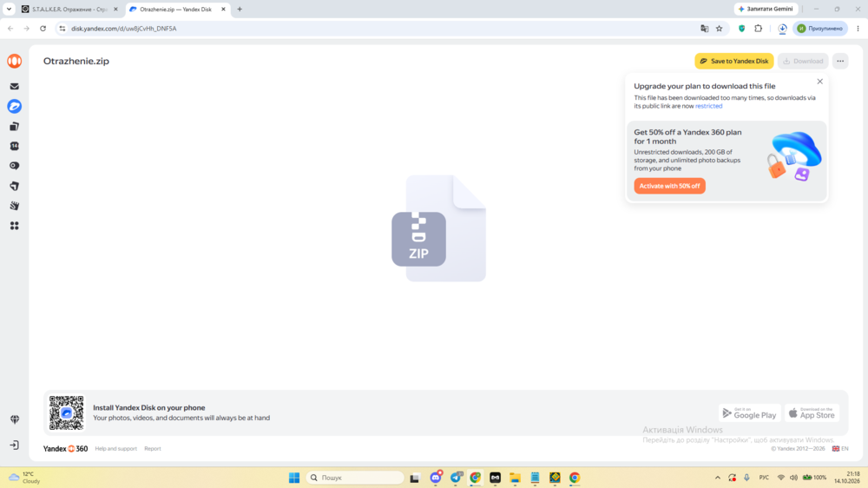The image size is (868, 488).
Task: Expand the tab search dropdown arrow
Action: coord(9,10)
